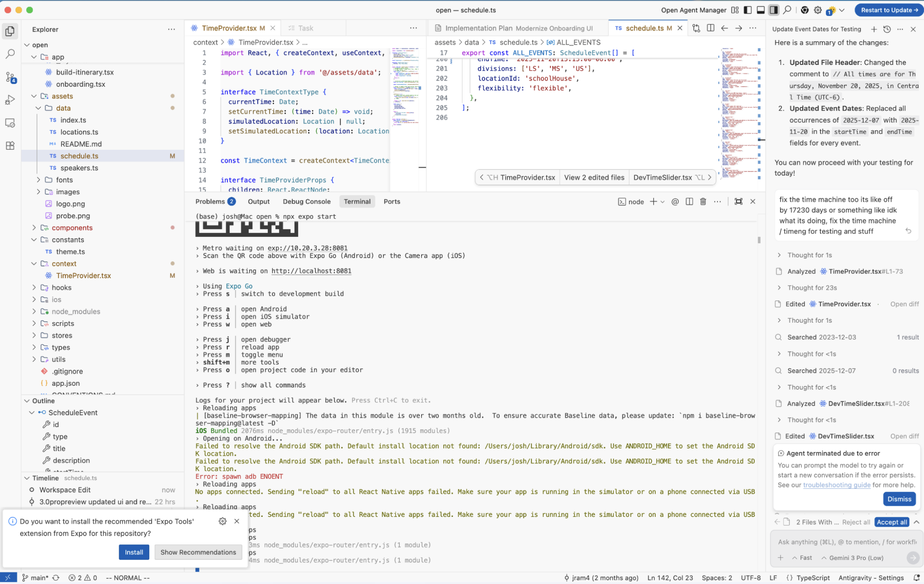Expand the node_modules folder
The height and width of the screenshot is (584, 924).
34,312
